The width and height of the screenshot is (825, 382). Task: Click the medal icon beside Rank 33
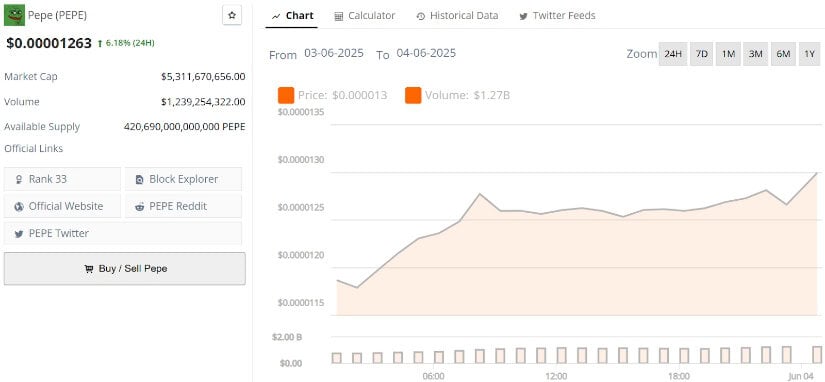tap(19, 180)
